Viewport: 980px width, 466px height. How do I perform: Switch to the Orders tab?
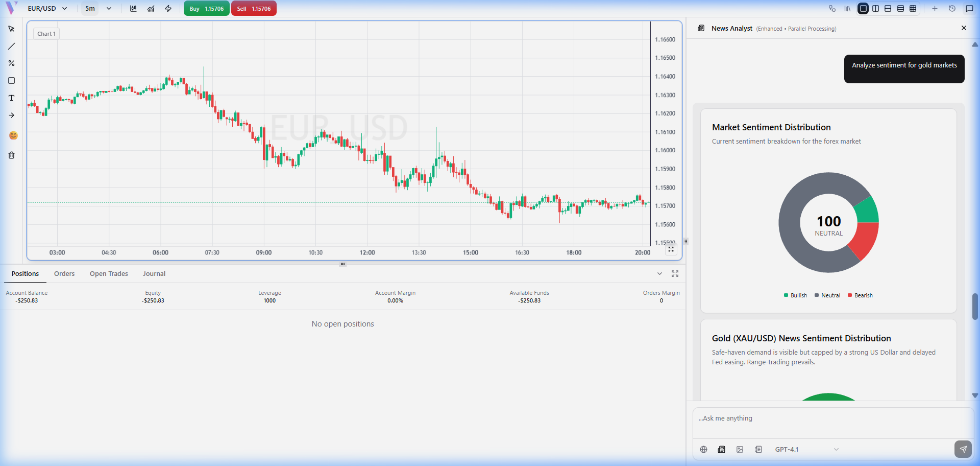click(64, 274)
